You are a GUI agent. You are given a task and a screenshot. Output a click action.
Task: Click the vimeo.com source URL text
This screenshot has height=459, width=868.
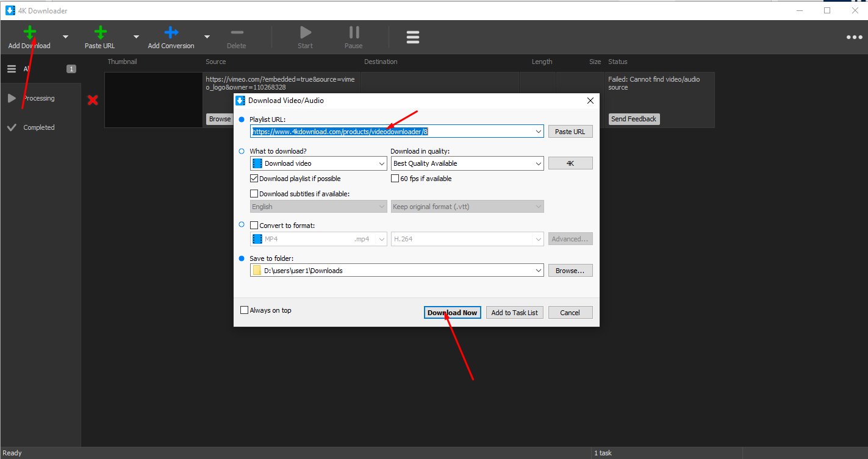(280, 83)
